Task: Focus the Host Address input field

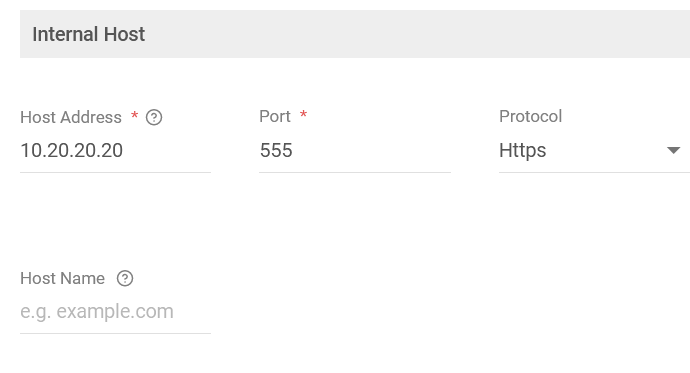Action: coord(115,150)
